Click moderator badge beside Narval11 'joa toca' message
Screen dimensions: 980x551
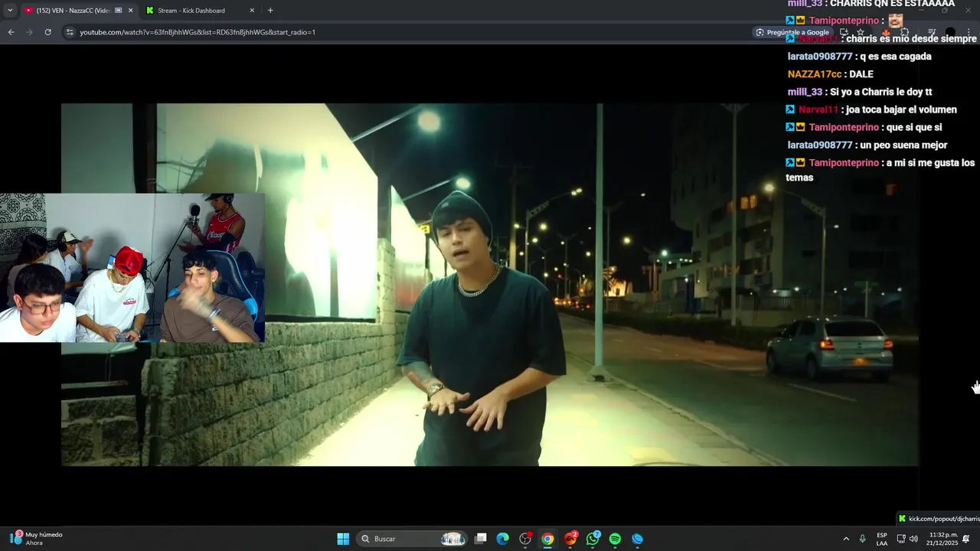click(790, 109)
